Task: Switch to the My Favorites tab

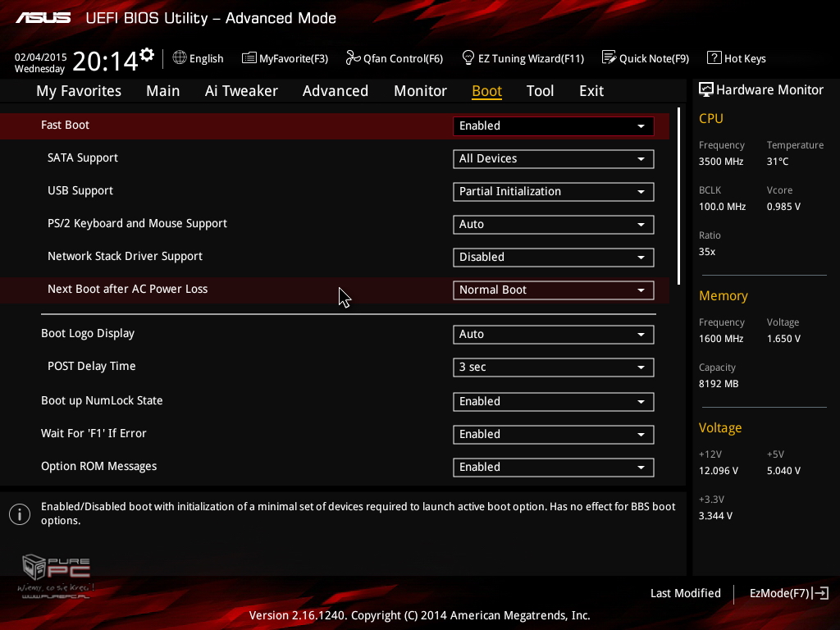Action: pyautogui.click(x=79, y=91)
